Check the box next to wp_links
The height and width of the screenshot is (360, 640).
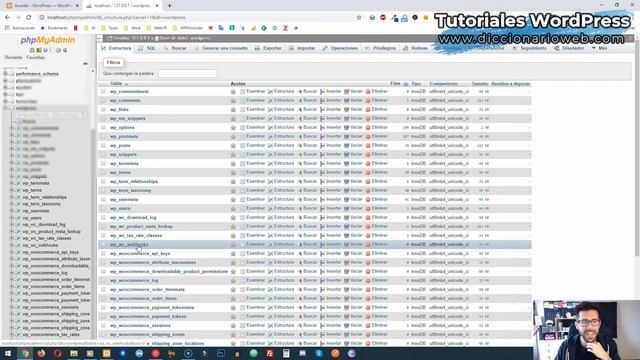103,110
